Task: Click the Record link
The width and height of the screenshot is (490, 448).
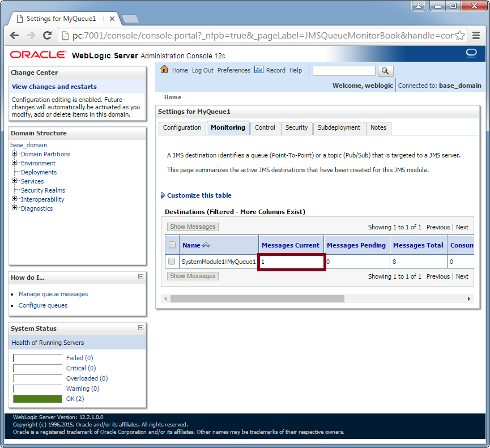Action: (x=276, y=70)
